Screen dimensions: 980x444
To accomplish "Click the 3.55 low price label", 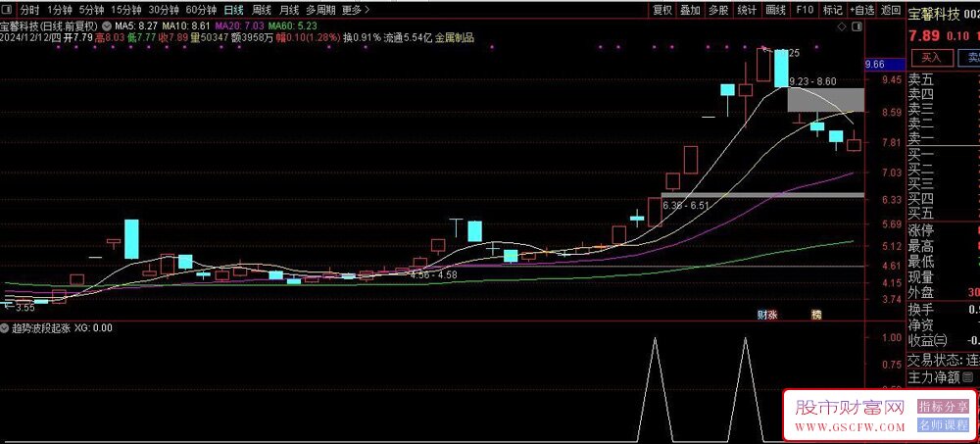I will coord(25,308).
